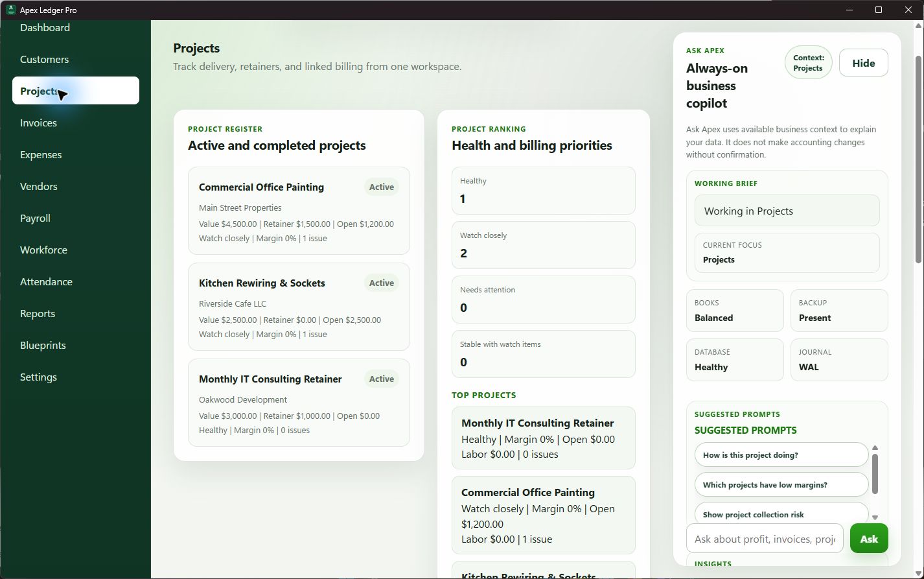The height and width of the screenshot is (579, 924).
Task: Hide the Ask Apex panel
Action: click(x=863, y=63)
